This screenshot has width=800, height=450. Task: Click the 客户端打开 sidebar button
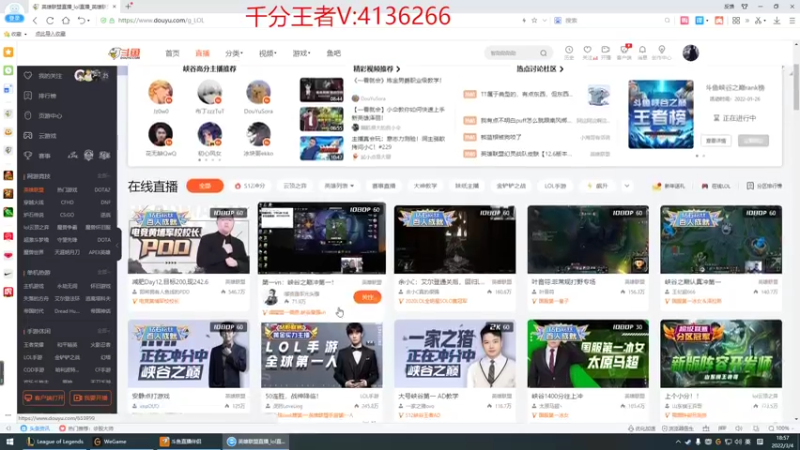(x=44, y=397)
